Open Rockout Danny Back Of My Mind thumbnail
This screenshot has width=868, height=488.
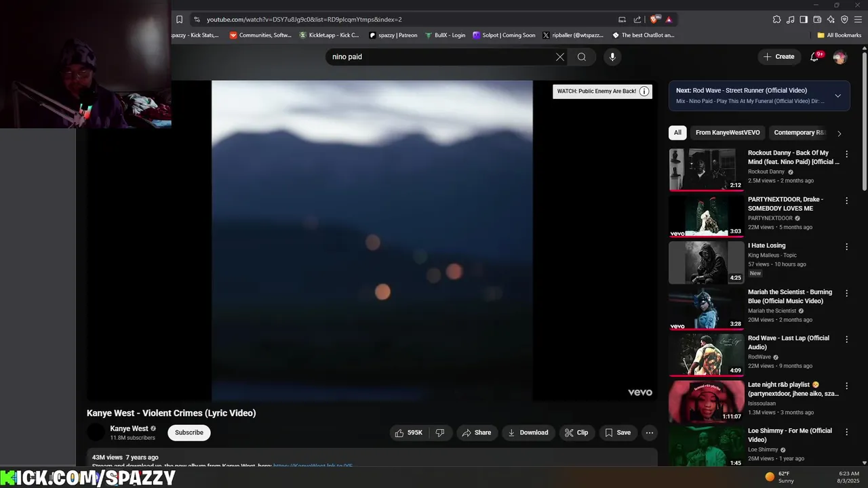[x=706, y=169]
